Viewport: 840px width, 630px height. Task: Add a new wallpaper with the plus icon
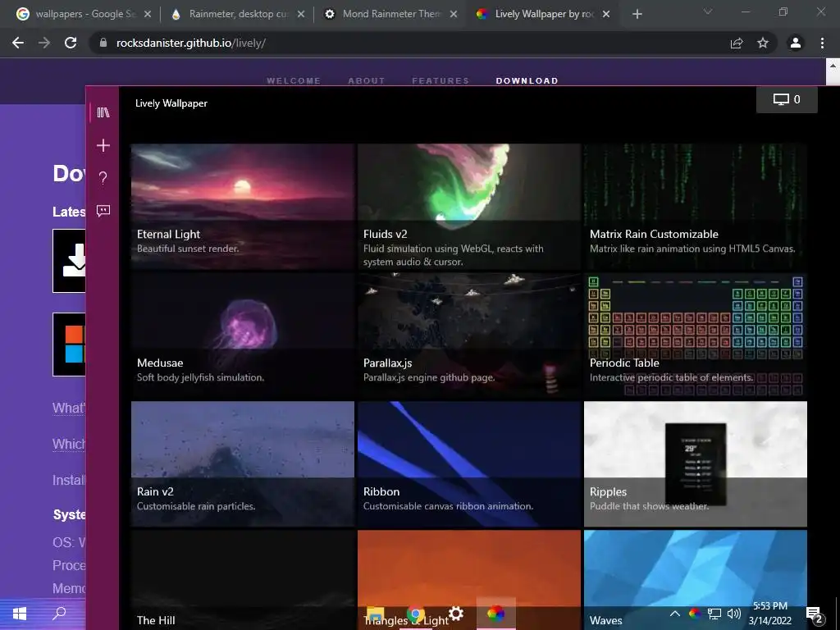tap(103, 145)
